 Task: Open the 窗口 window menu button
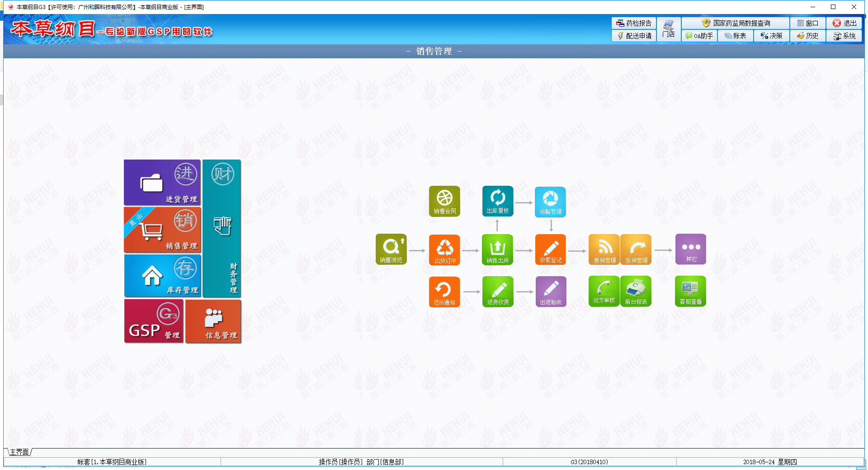pos(808,23)
